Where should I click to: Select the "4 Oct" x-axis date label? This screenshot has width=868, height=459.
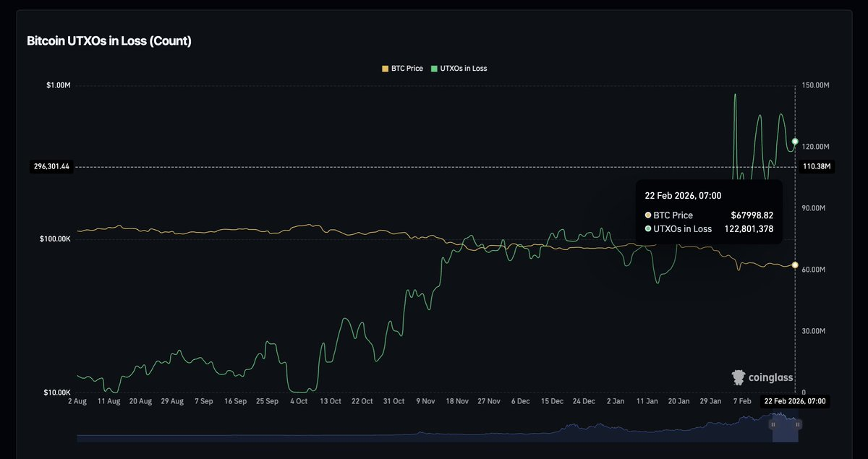298,400
